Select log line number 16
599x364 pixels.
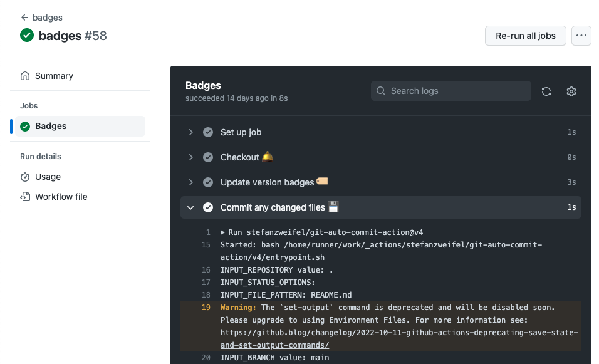(x=206, y=270)
